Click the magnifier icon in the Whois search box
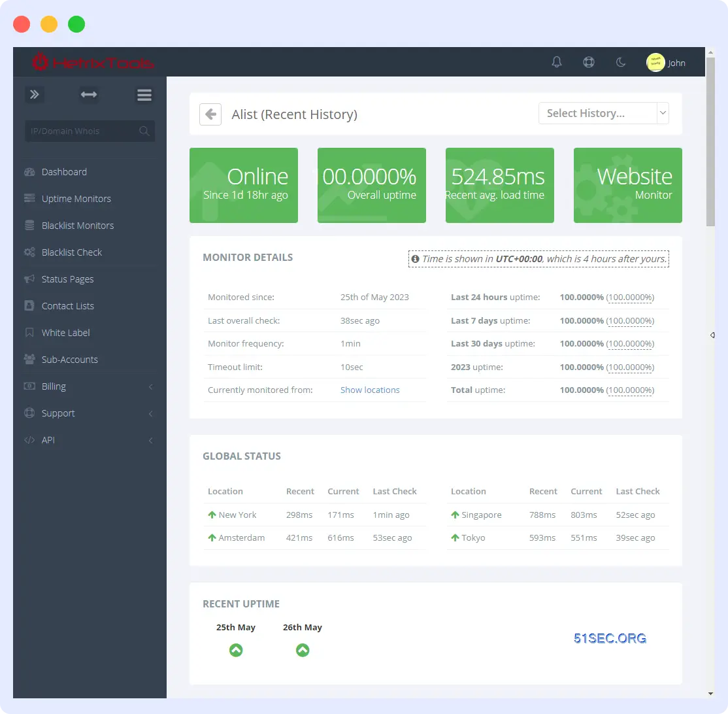The height and width of the screenshot is (714, 728). [143, 131]
